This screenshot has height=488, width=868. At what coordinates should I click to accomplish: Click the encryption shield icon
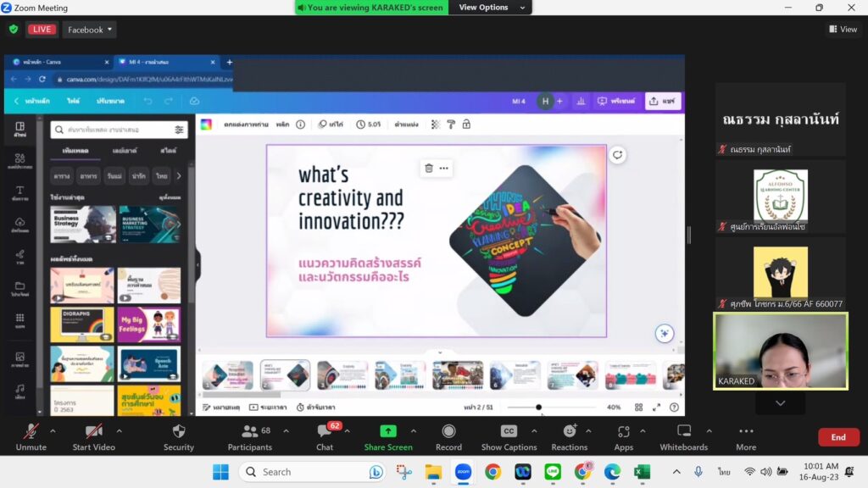click(14, 30)
